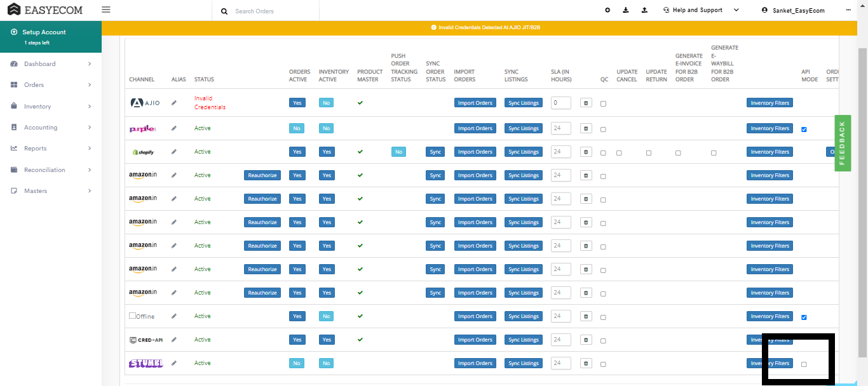The width and height of the screenshot is (868, 386).
Task: Open Inventory Filters for Offline channel
Action: click(770, 316)
